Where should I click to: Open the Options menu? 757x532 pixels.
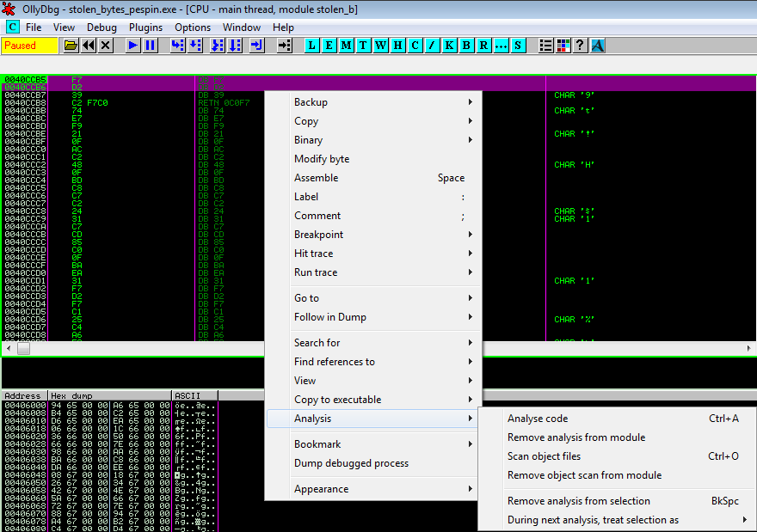pyautogui.click(x=193, y=28)
